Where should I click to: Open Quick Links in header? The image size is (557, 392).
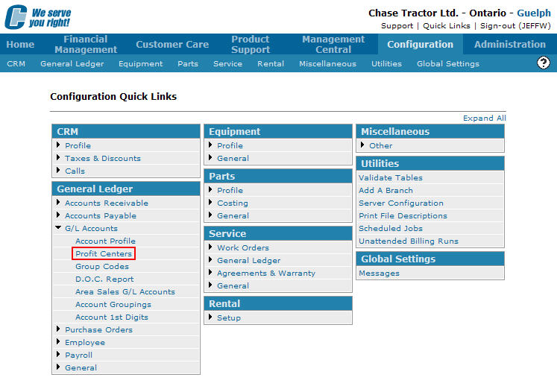(446, 26)
